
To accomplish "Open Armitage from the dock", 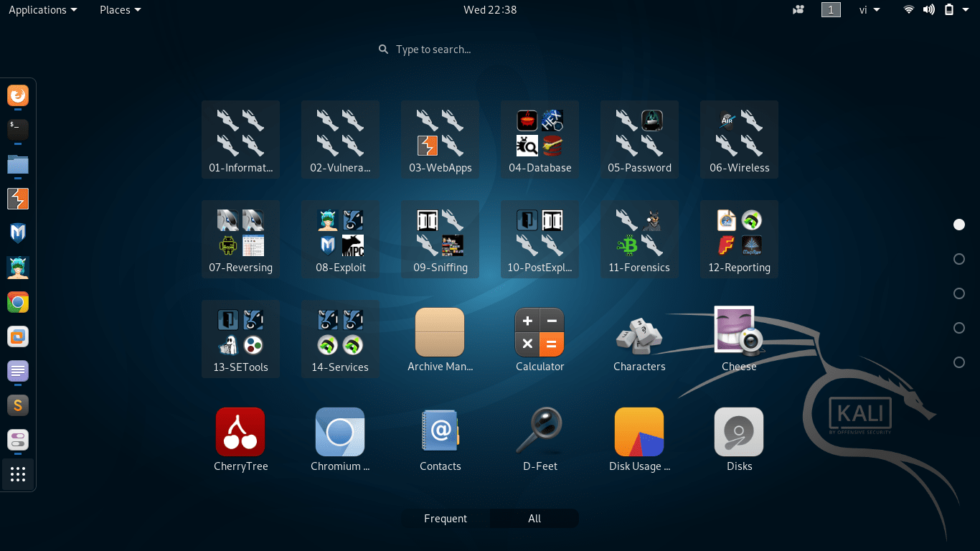I will click(18, 268).
